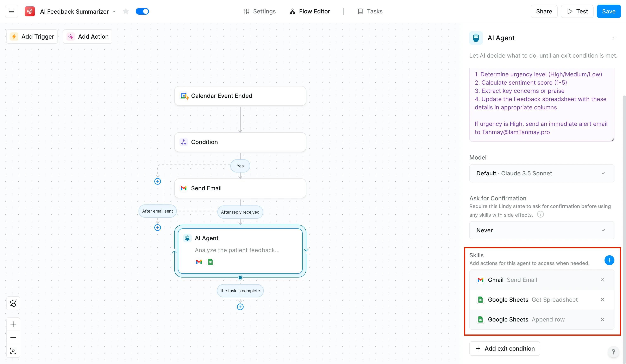The height and width of the screenshot is (364, 626).
Task: Click the magic cleanup wand icon
Action: [x=13, y=303]
